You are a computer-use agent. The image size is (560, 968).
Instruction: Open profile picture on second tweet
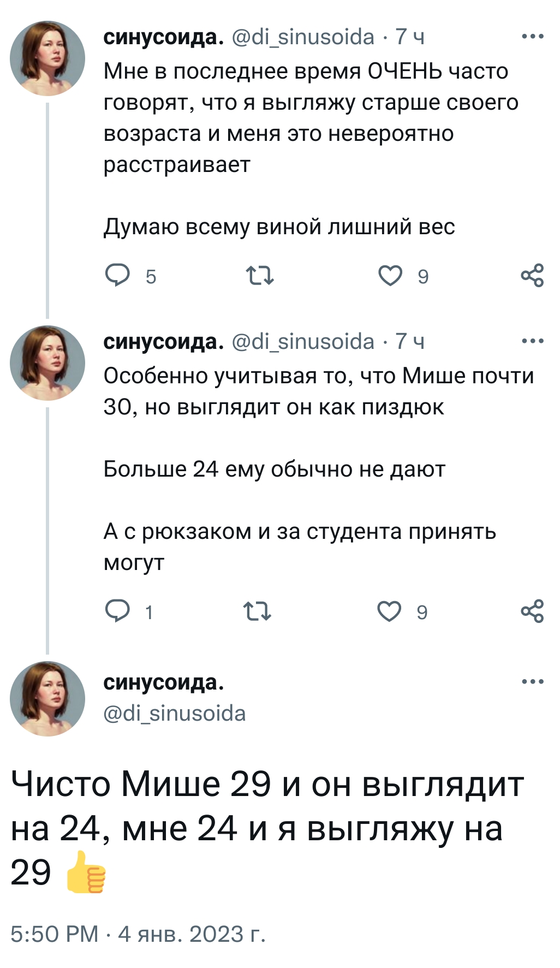(47, 363)
